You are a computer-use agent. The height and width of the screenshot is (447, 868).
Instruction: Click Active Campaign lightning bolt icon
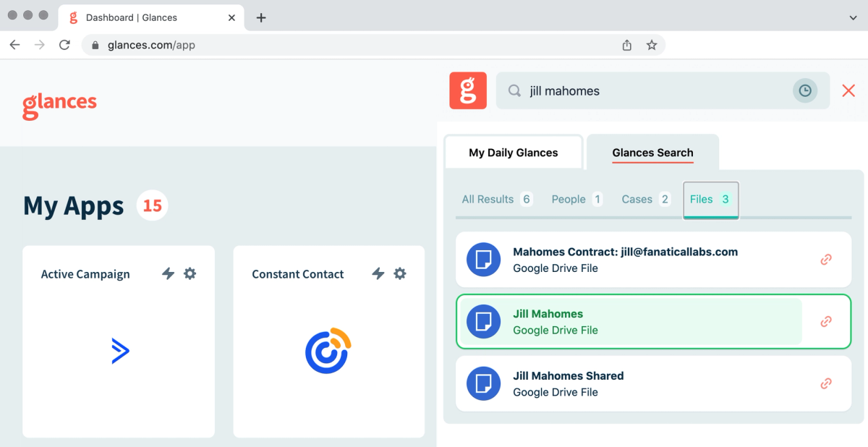tap(168, 273)
